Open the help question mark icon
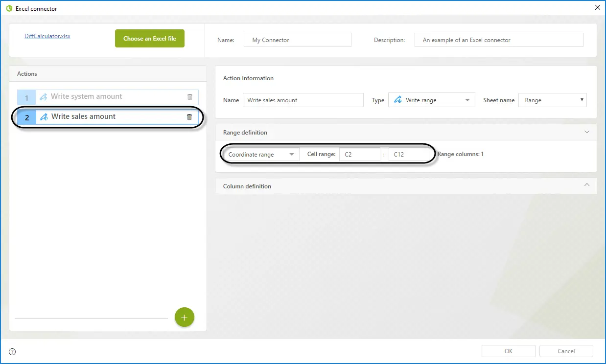The width and height of the screenshot is (606, 364). [x=12, y=351]
